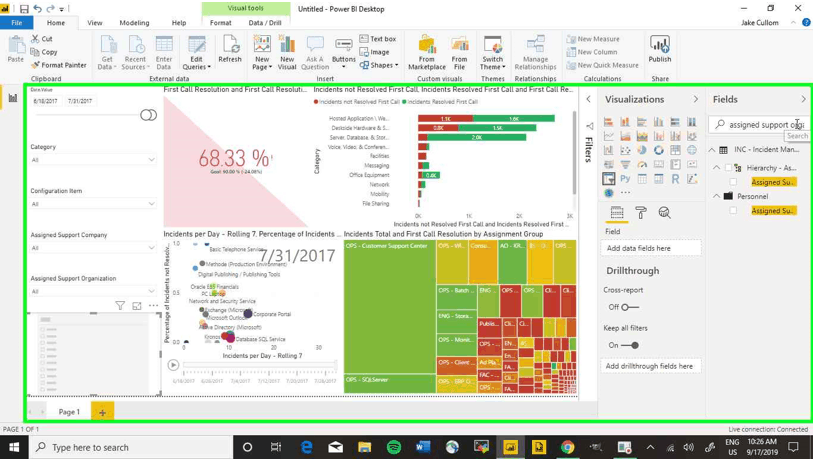Choose the pie chart visualization icon
Screen dimensions: 815x461
coord(642,150)
